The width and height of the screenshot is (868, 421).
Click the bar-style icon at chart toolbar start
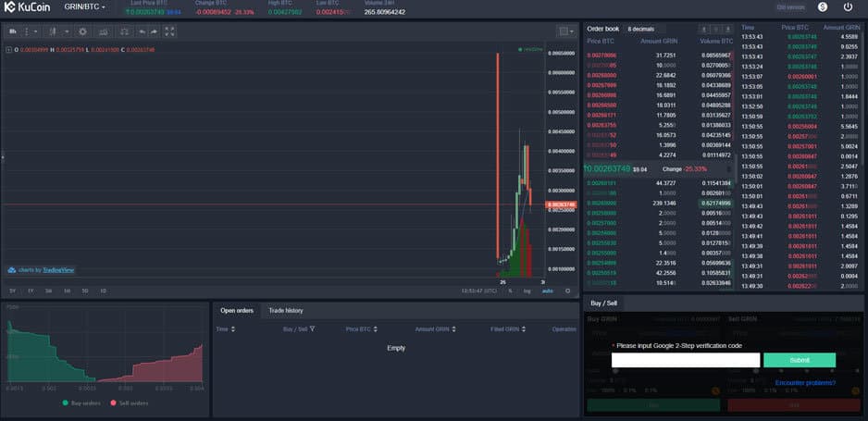13,31
